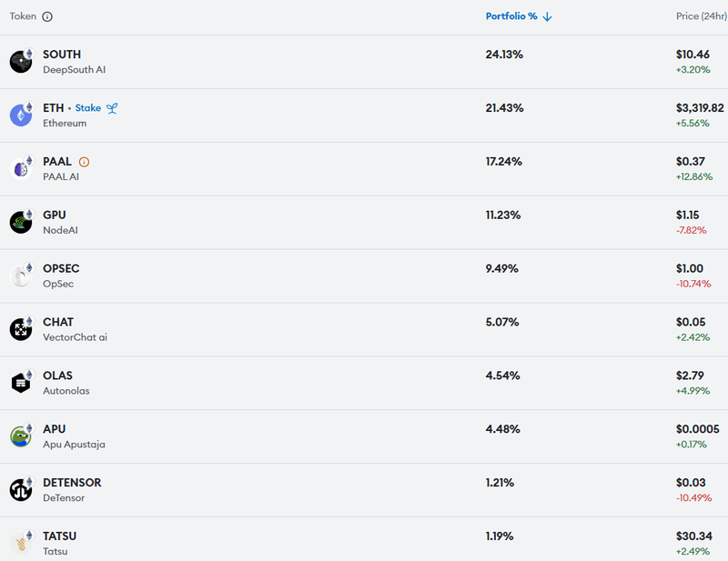Click the info icon beside Token header

(47, 16)
